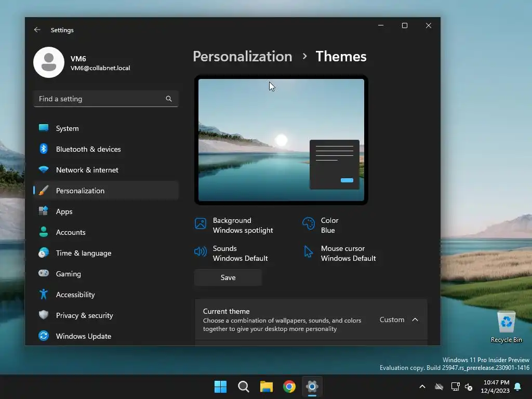This screenshot has width=532, height=399.
Task: Collapse the Current theme section chevron
Action: pyautogui.click(x=415, y=320)
